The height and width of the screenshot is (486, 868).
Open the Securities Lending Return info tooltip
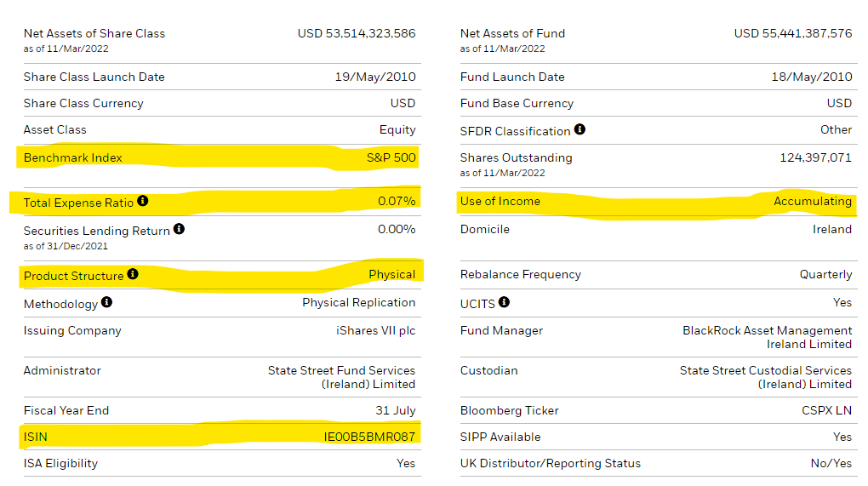click(x=179, y=230)
